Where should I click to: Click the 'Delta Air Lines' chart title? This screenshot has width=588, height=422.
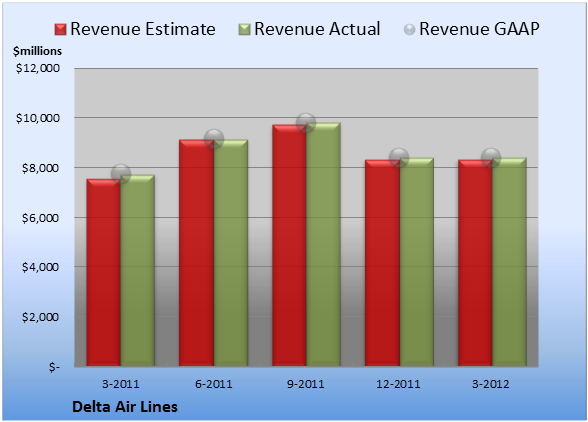pos(125,407)
